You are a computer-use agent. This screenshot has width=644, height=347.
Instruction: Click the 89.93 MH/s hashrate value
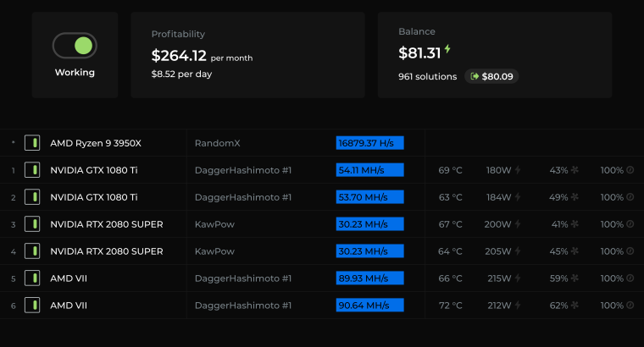pyautogui.click(x=363, y=278)
